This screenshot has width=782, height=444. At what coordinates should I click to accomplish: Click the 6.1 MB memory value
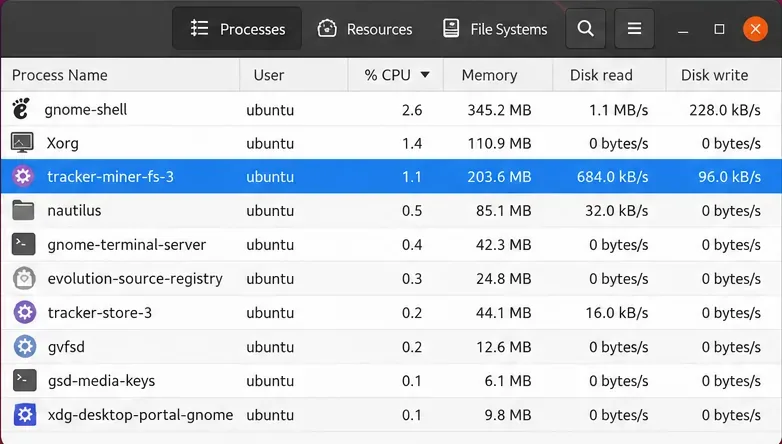(508, 381)
